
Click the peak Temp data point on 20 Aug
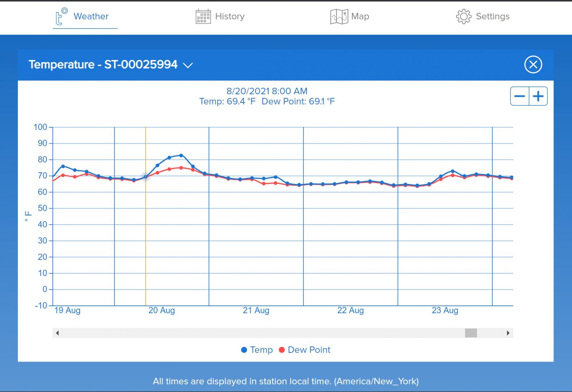tap(181, 155)
